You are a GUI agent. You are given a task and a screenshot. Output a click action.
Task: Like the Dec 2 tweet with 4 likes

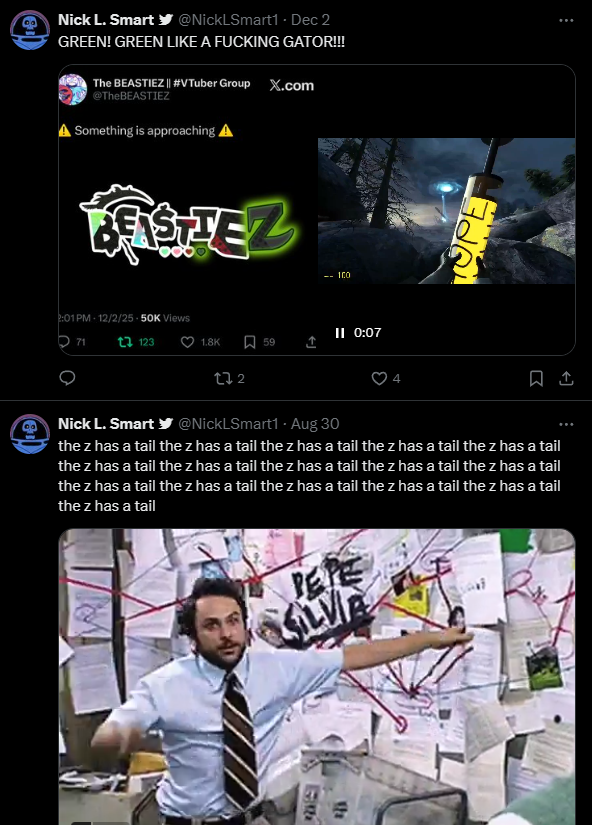[379, 378]
